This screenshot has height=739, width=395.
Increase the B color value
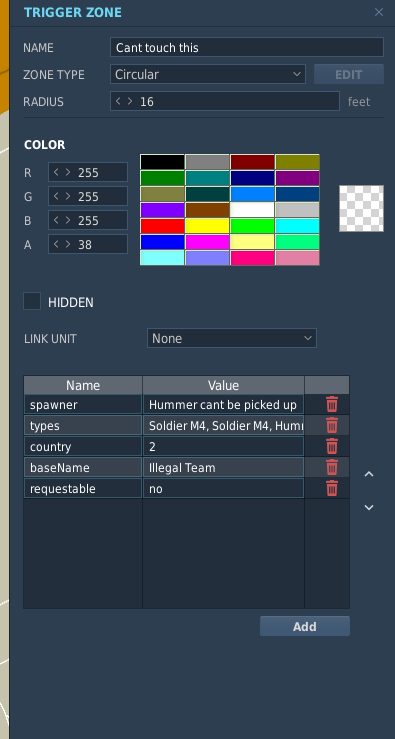pyautogui.click(x=68, y=220)
